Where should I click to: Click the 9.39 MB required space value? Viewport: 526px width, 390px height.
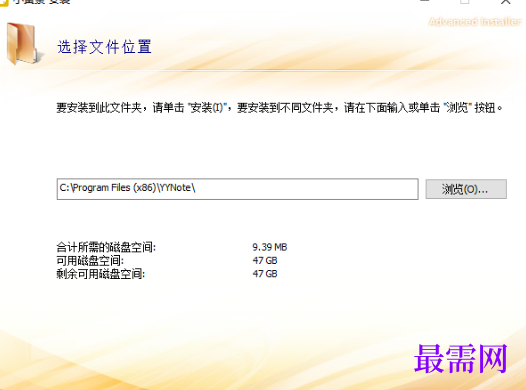coord(270,247)
